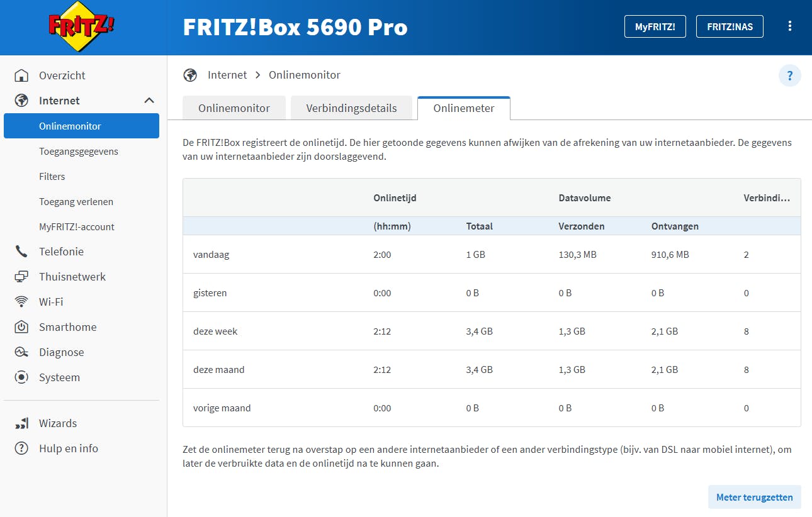Open Telefonie via the phone icon
This screenshot has height=517, width=812.
21,251
